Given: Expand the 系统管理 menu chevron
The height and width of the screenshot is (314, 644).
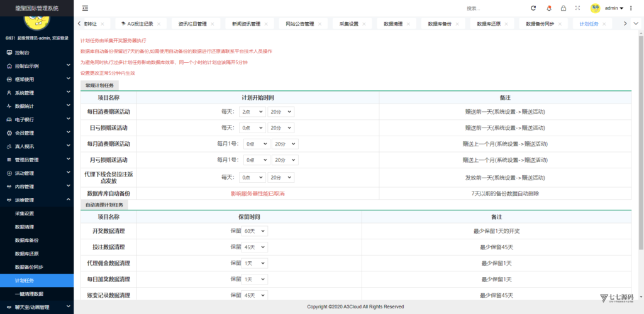Looking at the screenshot, I should [68, 92].
